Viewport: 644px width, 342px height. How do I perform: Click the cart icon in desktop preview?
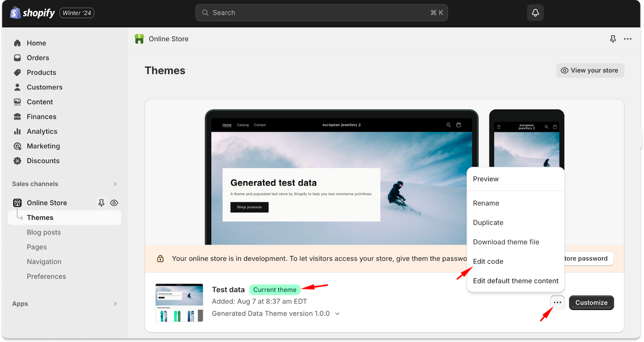click(458, 125)
